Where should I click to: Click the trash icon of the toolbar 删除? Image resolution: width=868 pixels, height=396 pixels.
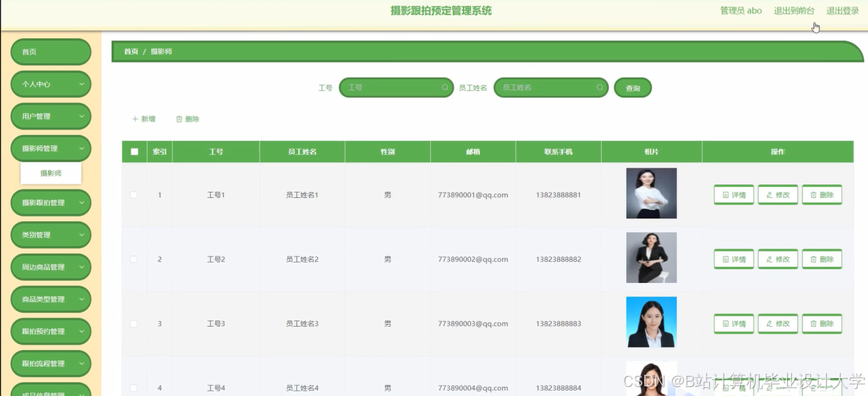[x=179, y=119]
